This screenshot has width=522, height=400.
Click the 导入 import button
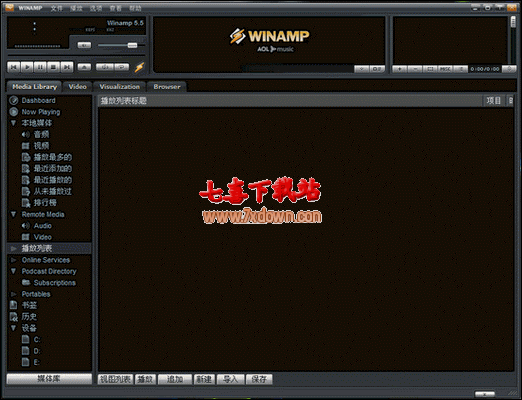tap(230, 379)
